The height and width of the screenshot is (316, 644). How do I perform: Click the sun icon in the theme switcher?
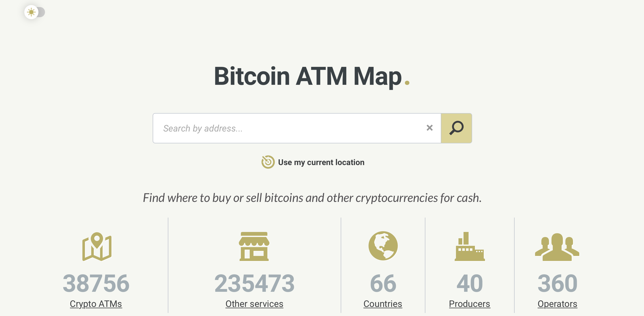31,12
